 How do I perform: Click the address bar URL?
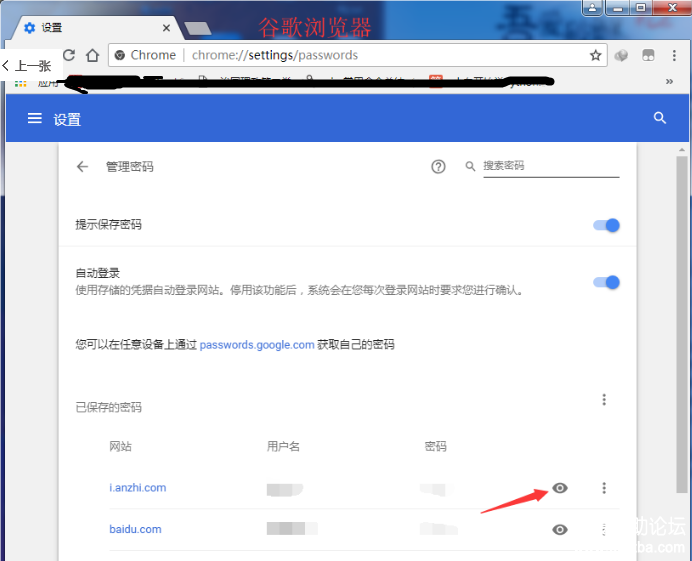[275, 55]
